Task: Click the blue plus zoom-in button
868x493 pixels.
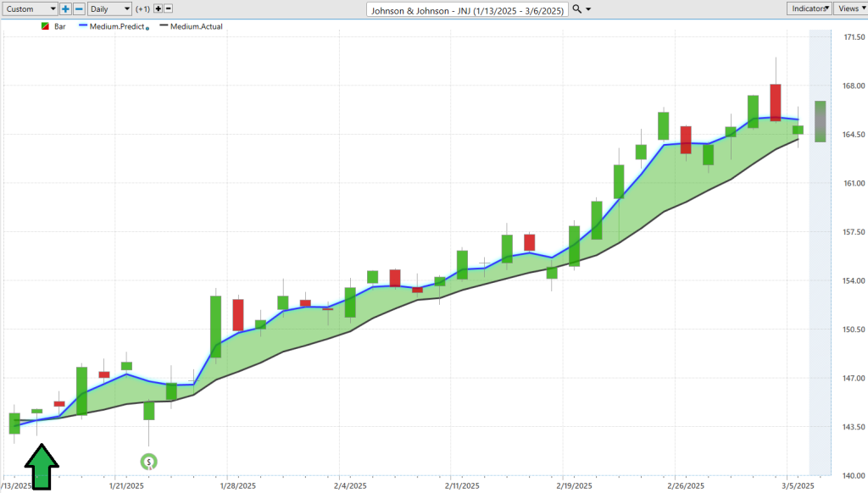Action: 65,8
